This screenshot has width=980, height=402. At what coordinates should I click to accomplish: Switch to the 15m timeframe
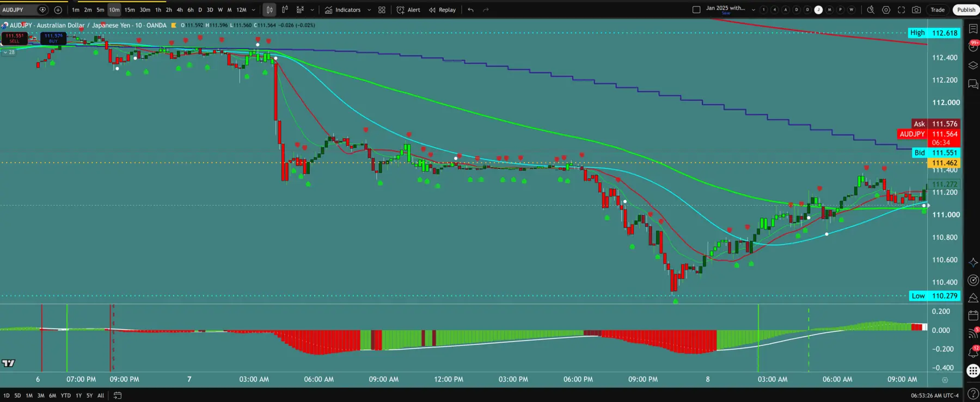click(130, 10)
